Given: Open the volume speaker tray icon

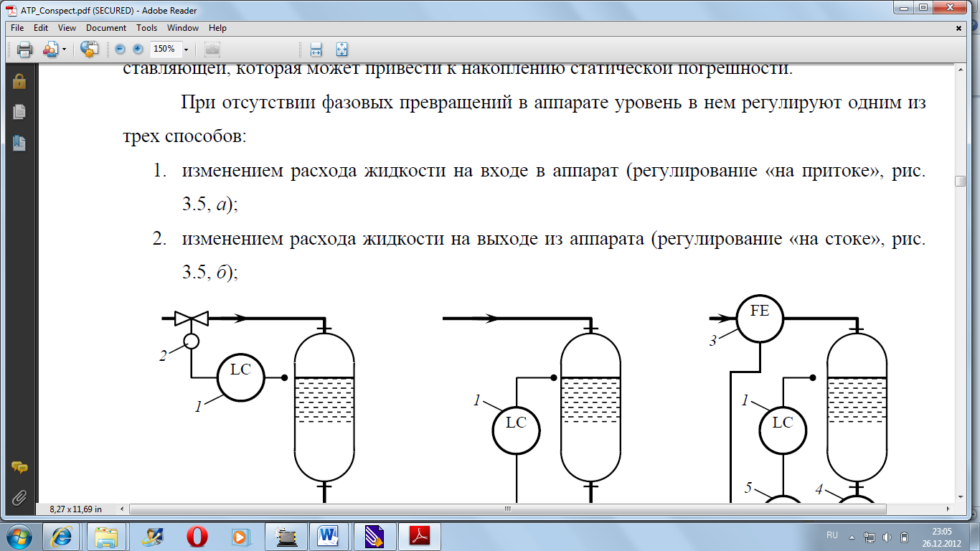Looking at the screenshot, I should point(887,536).
